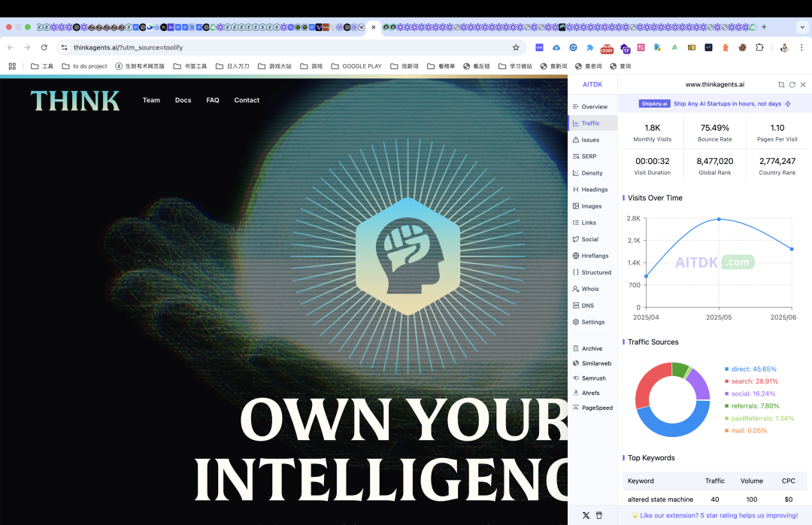Click the address bar URL field
The image size is (812, 525).
(x=290, y=47)
